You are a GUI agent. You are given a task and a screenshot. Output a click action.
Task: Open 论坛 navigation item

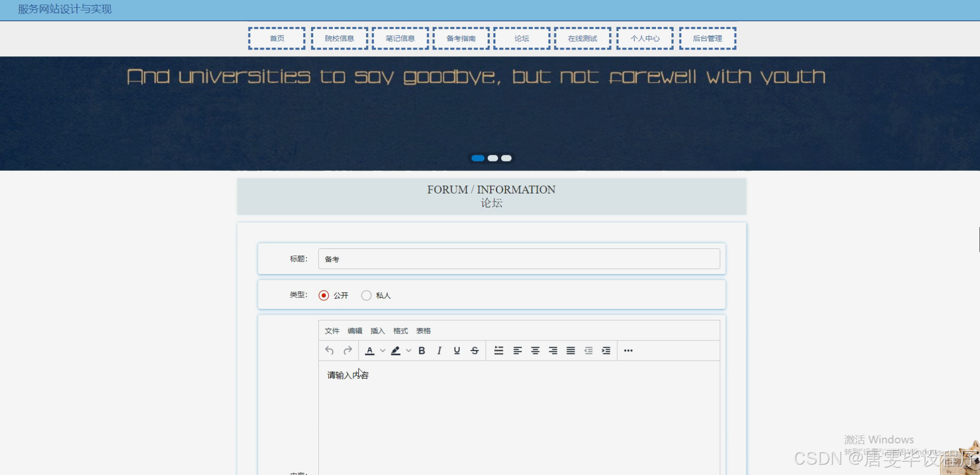point(522,38)
